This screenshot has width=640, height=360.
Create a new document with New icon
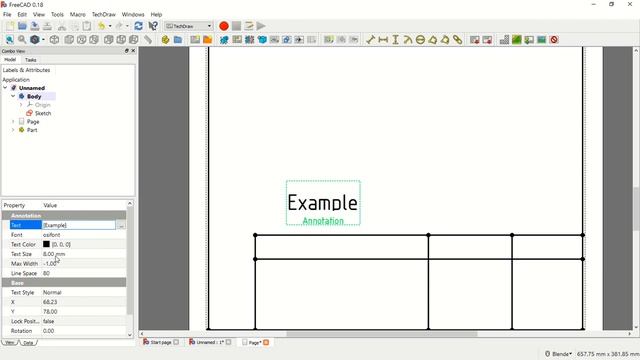pos(10,26)
